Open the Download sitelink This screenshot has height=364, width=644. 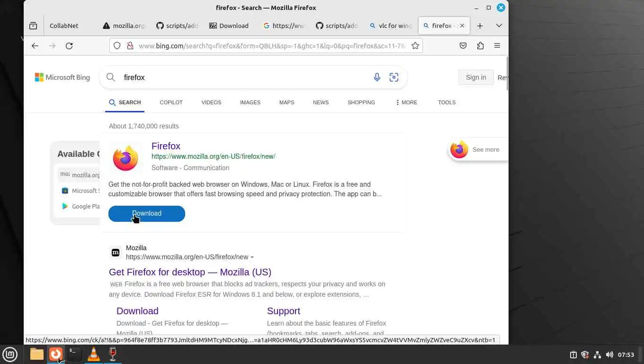tap(137, 311)
